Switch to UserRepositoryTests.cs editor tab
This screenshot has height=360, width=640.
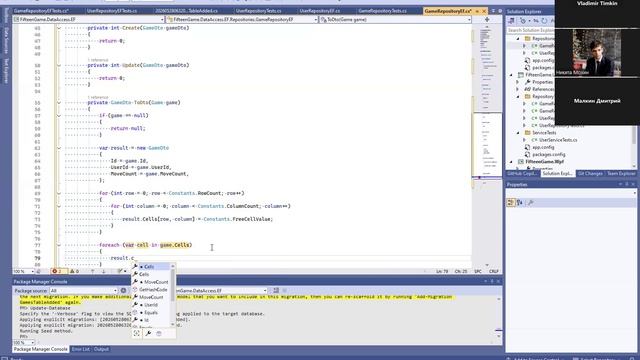pos(258,11)
